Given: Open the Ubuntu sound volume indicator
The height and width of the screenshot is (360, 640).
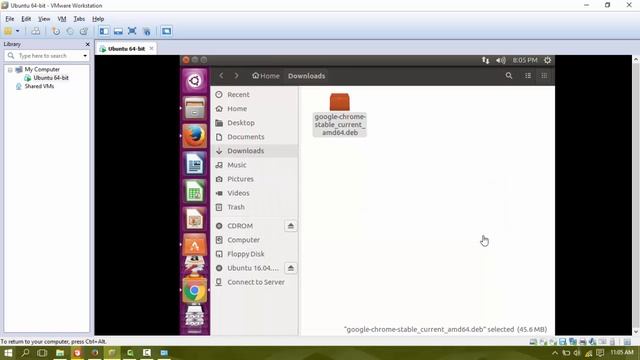Looking at the screenshot, I should click(501, 60).
